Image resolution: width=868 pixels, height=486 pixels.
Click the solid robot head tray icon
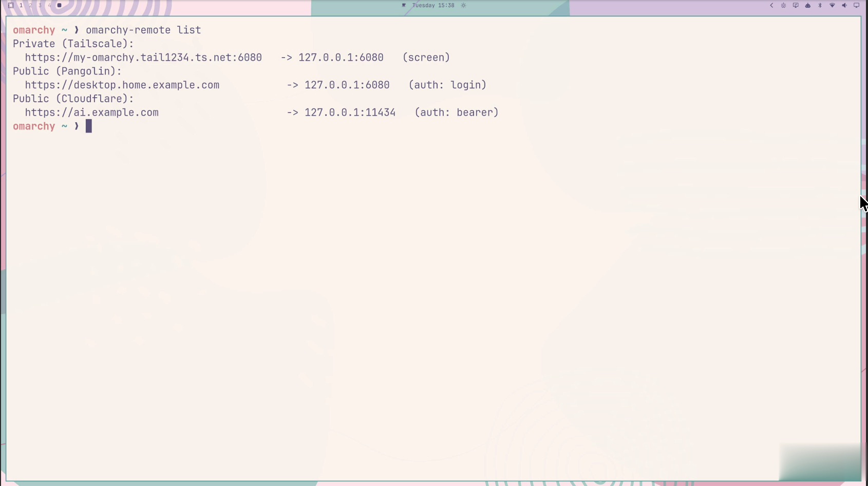point(808,5)
